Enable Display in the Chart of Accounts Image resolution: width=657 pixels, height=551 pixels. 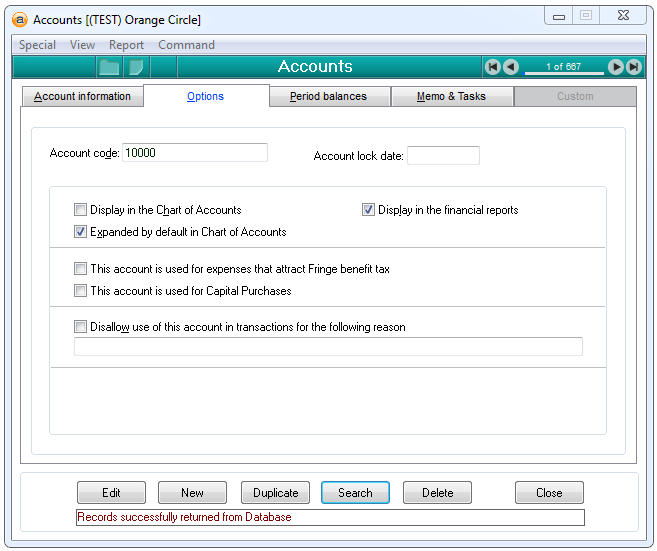click(x=81, y=210)
